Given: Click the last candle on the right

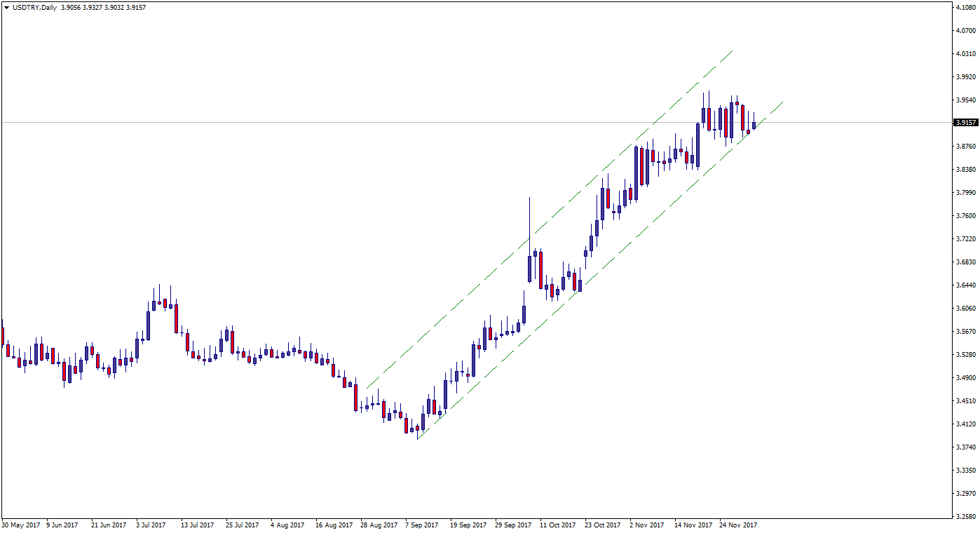Looking at the screenshot, I should coord(754,125).
